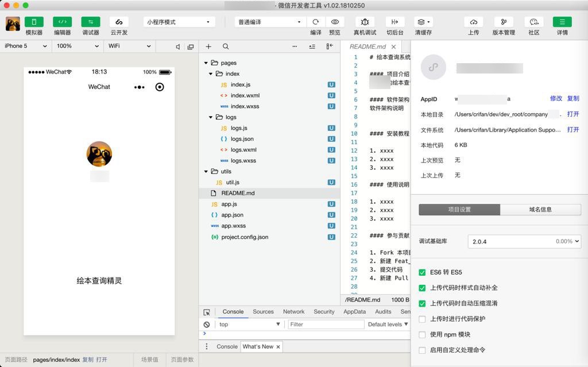The height and width of the screenshot is (367, 588).
Task: Click the 清缓存 clear cache icon
Action: [423, 22]
